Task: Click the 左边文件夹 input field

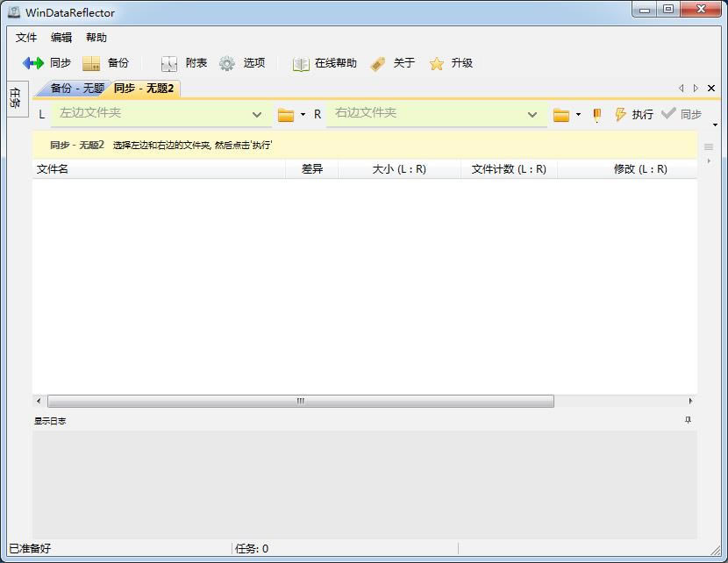Action: tap(161, 114)
